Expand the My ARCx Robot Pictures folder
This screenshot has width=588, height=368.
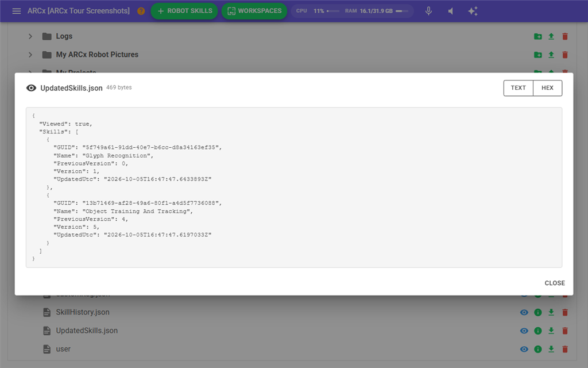[30, 55]
